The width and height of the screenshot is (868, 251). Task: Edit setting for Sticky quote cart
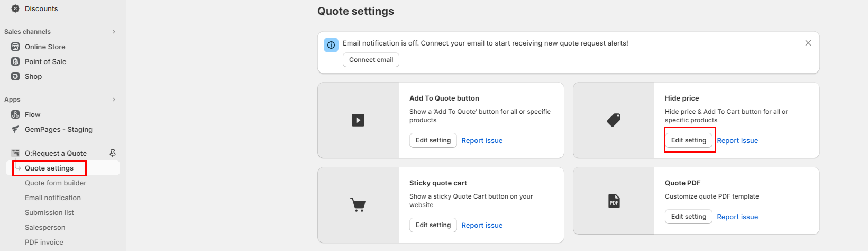click(433, 225)
